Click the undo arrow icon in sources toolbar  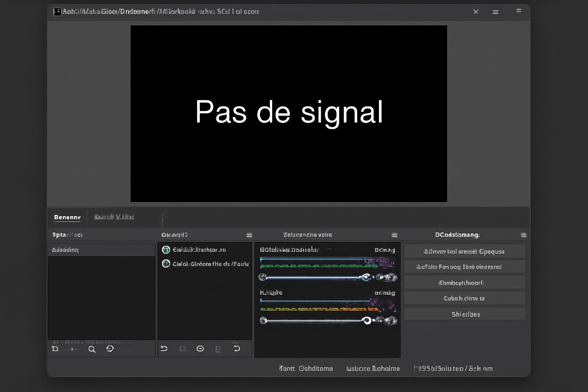click(164, 348)
